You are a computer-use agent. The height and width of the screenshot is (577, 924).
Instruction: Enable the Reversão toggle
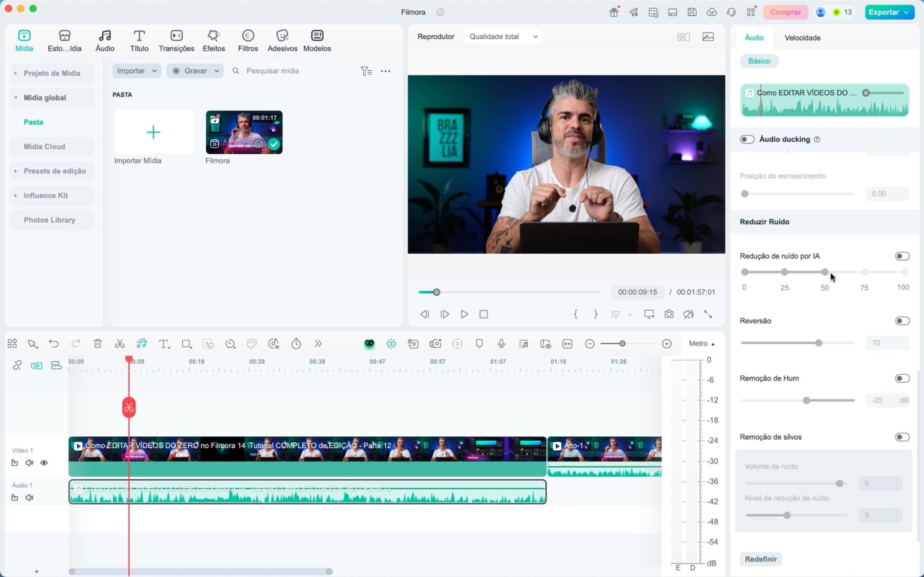click(902, 321)
